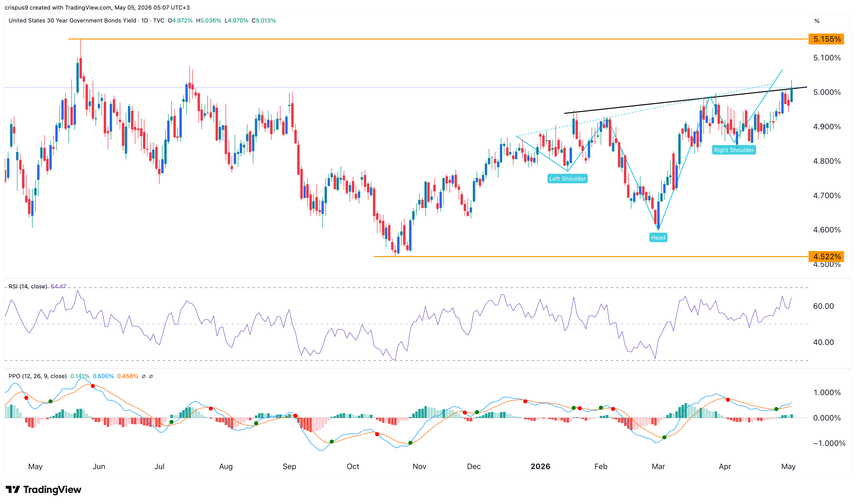Viewport: 856px width, 504px height.
Task: Click the Nov label on time axis
Action: click(x=419, y=466)
